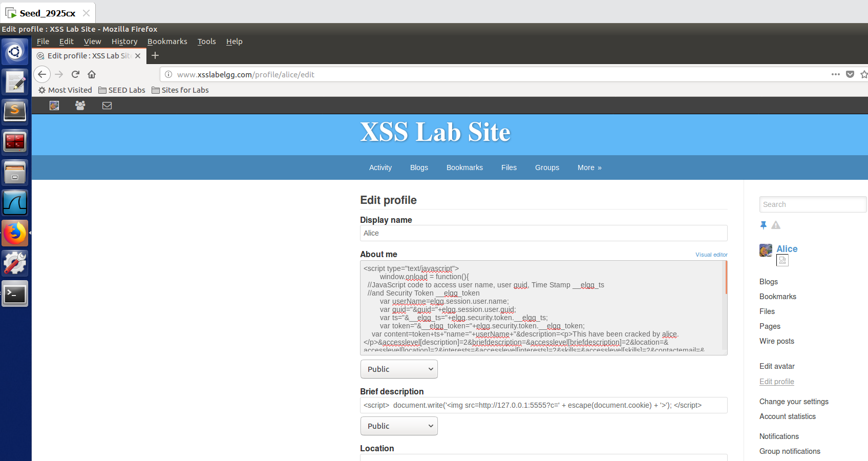Open the file manager dock icon
This screenshot has width=868, height=461.
click(15, 172)
